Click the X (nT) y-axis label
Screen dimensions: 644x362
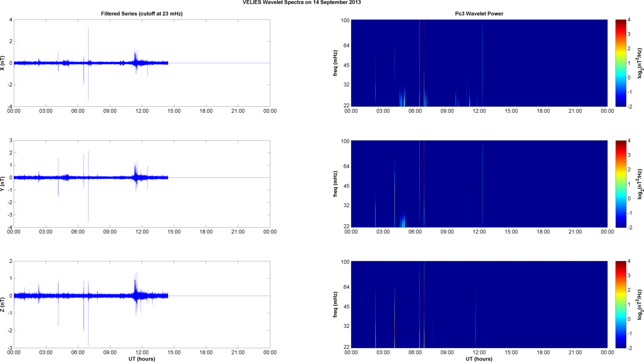[x=3, y=63]
